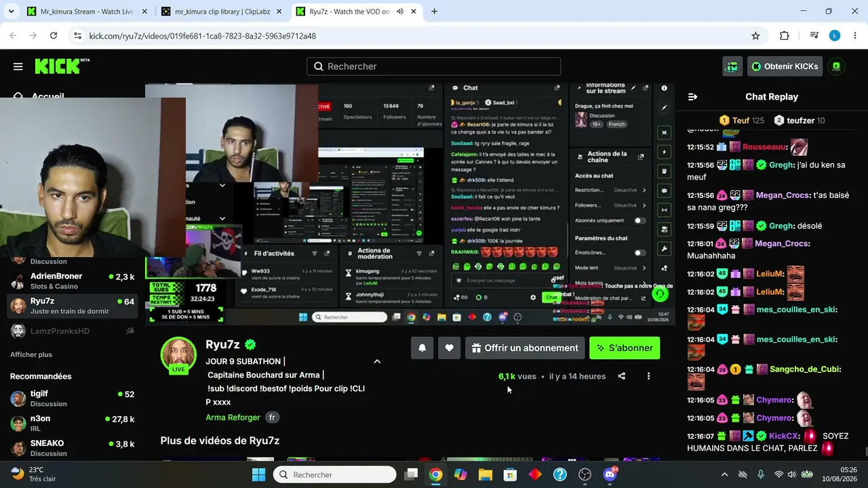This screenshot has height=488, width=868.
Task: Open the Ryu7z channel sidebar entry
Action: click(x=73, y=306)
